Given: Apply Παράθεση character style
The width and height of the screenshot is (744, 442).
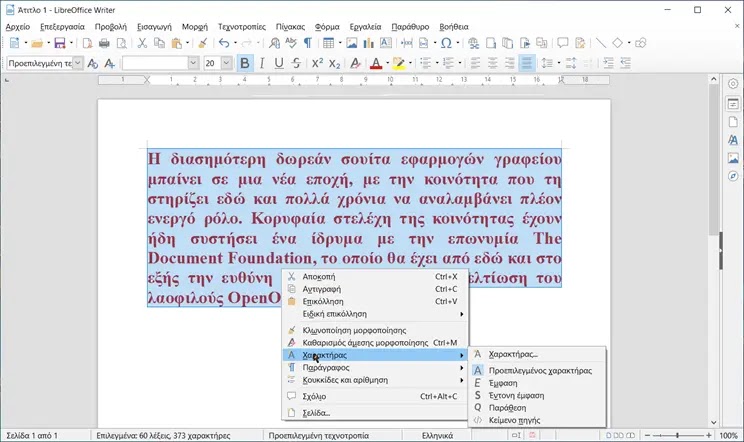Looking at the screenshot, I should click(x=537, y=407).
